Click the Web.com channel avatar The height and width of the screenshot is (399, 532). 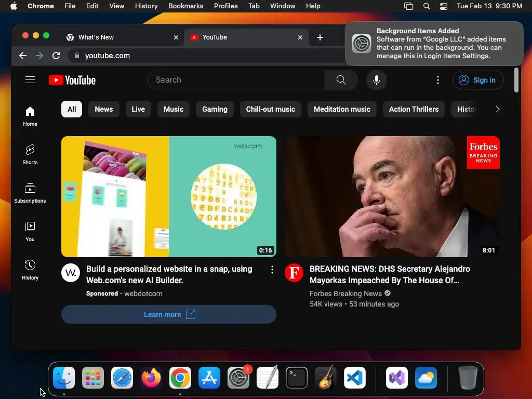point(71,272)
